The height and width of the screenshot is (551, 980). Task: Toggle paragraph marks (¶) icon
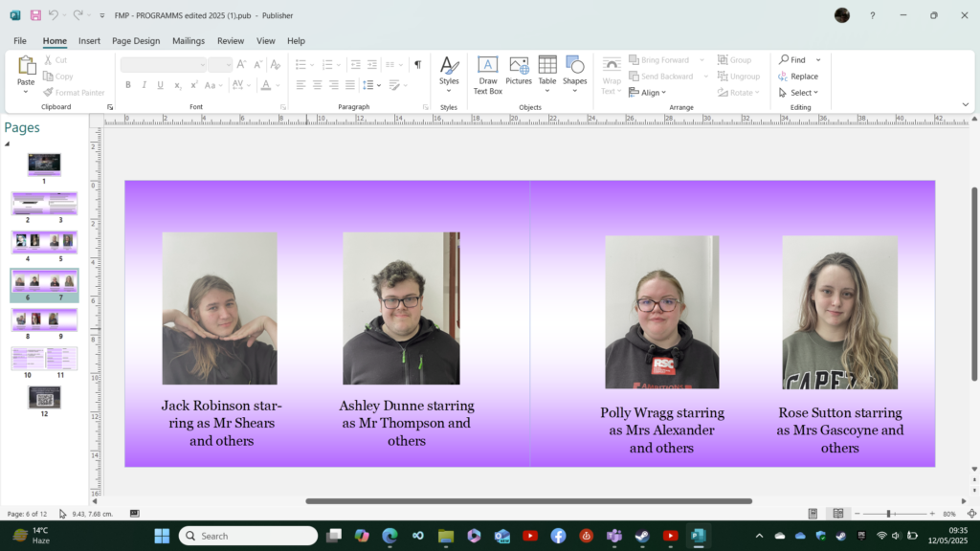pos(418,64)
